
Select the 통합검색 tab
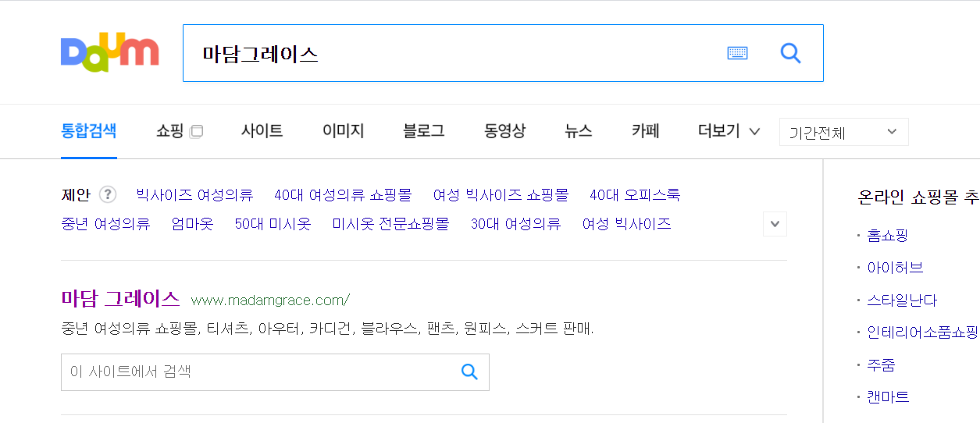(x=89, y=131)
